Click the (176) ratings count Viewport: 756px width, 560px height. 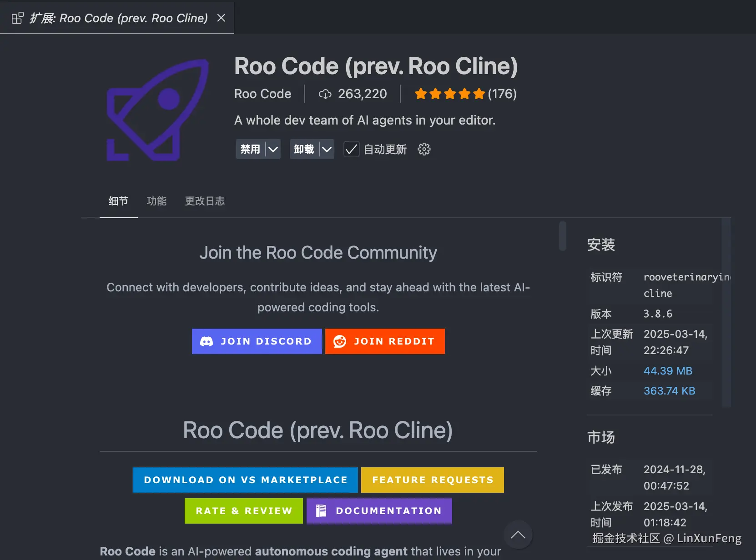(x=502, y=94)
